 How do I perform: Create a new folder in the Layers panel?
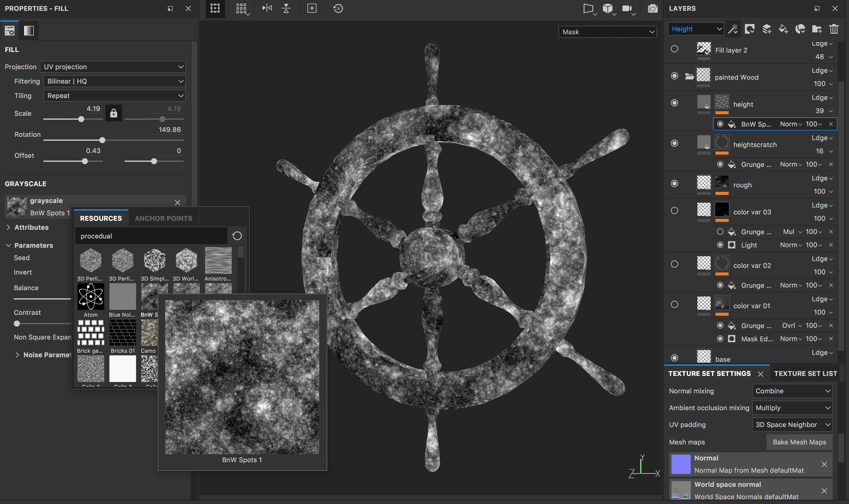(x=817, y=29)
